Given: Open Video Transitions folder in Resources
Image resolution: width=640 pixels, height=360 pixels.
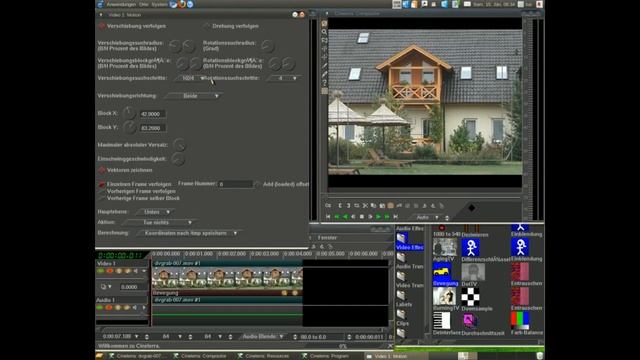Looking at the screenshot, I should click(x=409, y=280).
